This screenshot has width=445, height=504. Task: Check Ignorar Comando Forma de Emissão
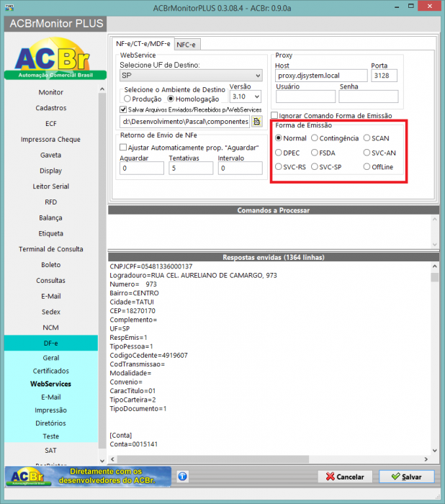(274, 115)
